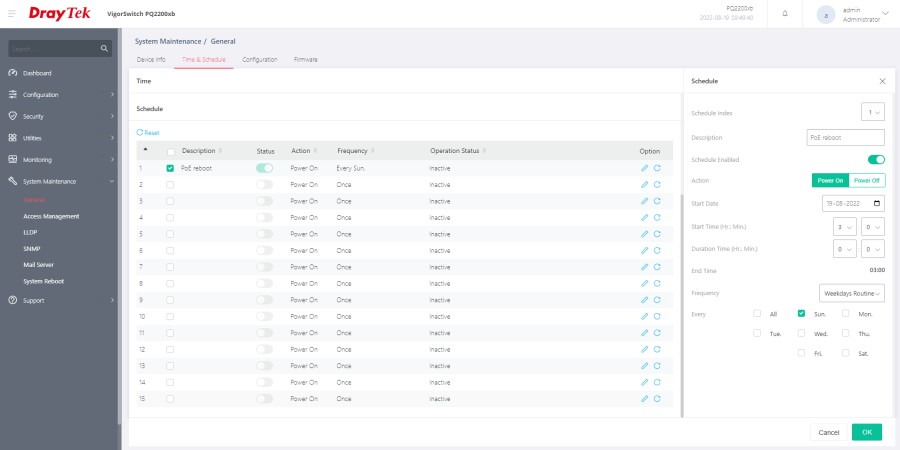This screenshot has height=450, width=900.
Task: Close the Schedule panel with X
Action: point(882,82)
